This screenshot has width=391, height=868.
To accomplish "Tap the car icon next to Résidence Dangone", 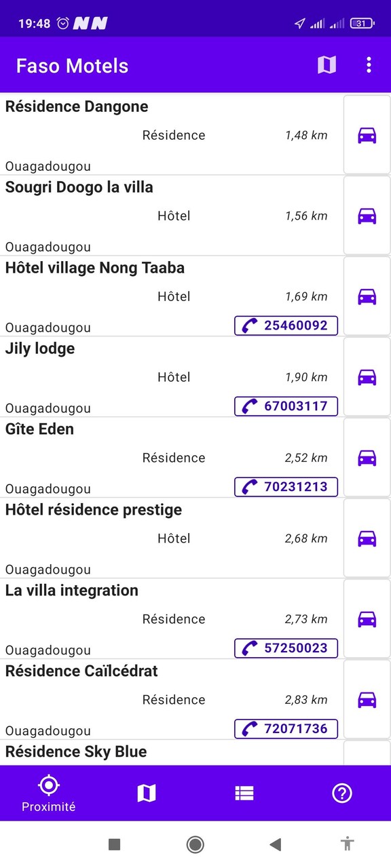I will pyautogui.click(x=367, y=136).
